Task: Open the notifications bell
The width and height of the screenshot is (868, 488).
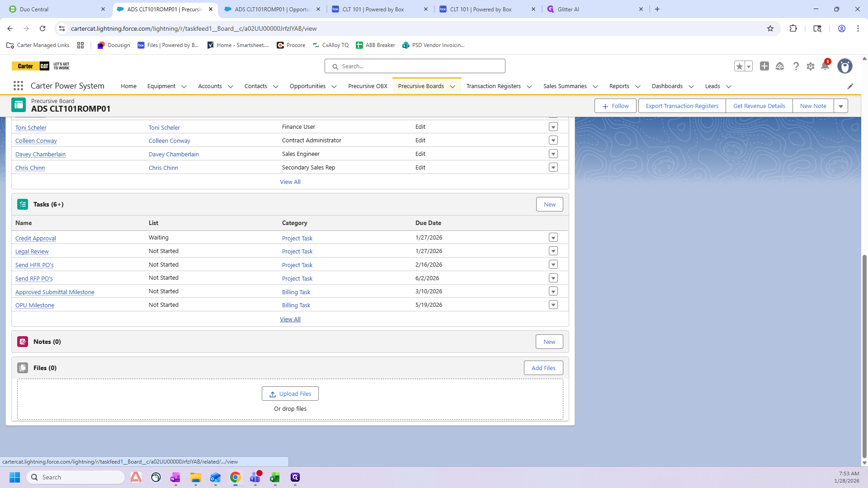Action: 825,66
